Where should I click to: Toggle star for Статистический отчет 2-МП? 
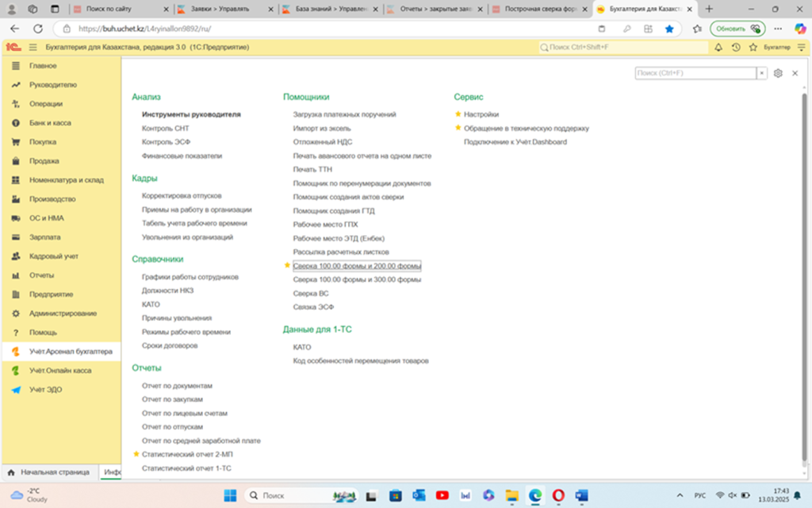136,455
